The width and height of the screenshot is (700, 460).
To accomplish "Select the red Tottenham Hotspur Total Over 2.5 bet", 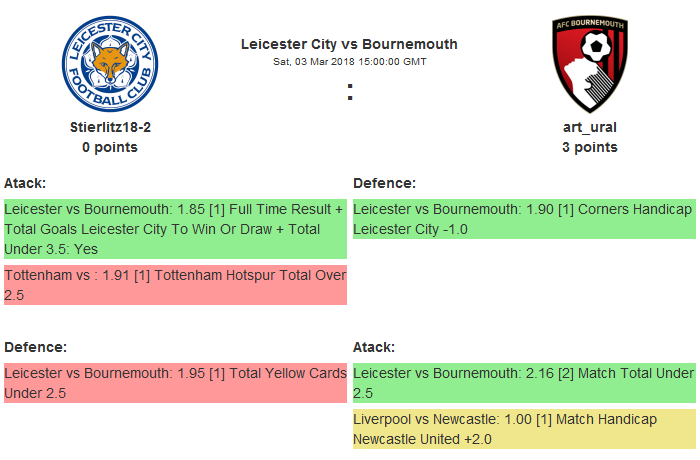I will coord(175,285).
